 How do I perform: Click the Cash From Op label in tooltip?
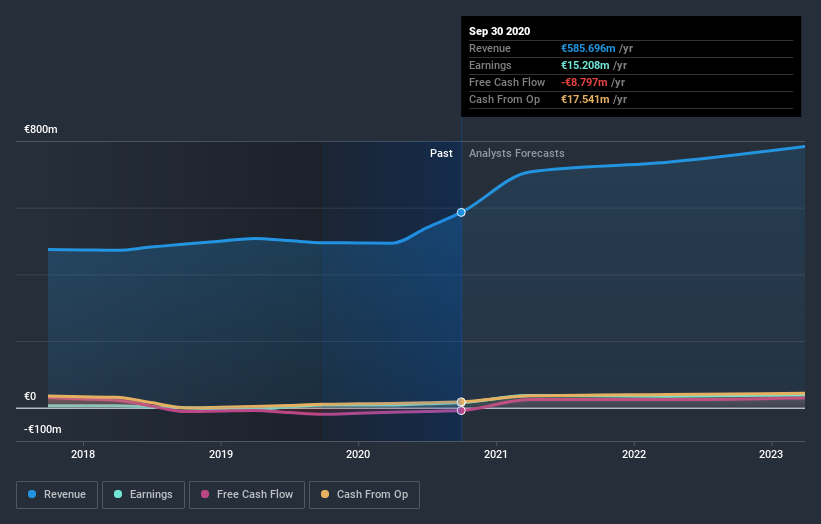[504, 99]
